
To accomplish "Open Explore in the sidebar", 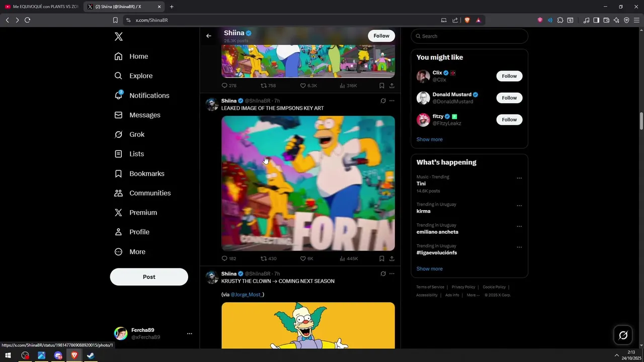I will 133,76.
